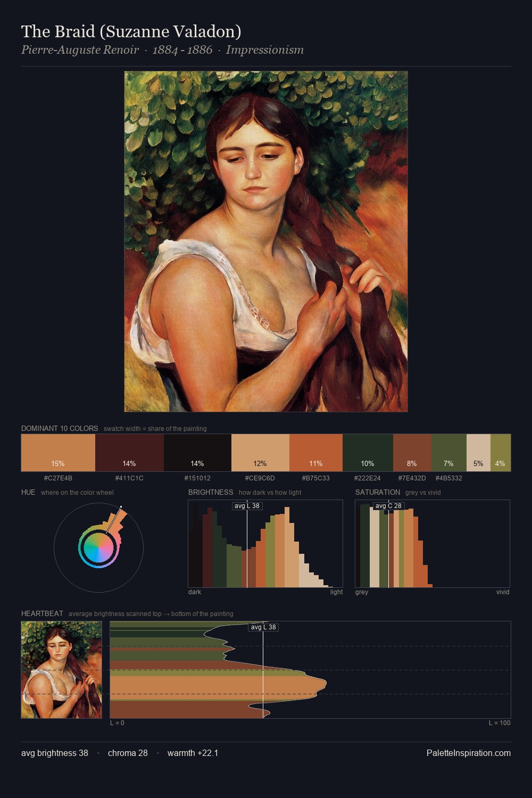
Task: Click the 'BRIGHTNESS' section heading
Action: (x=211, y=492)
